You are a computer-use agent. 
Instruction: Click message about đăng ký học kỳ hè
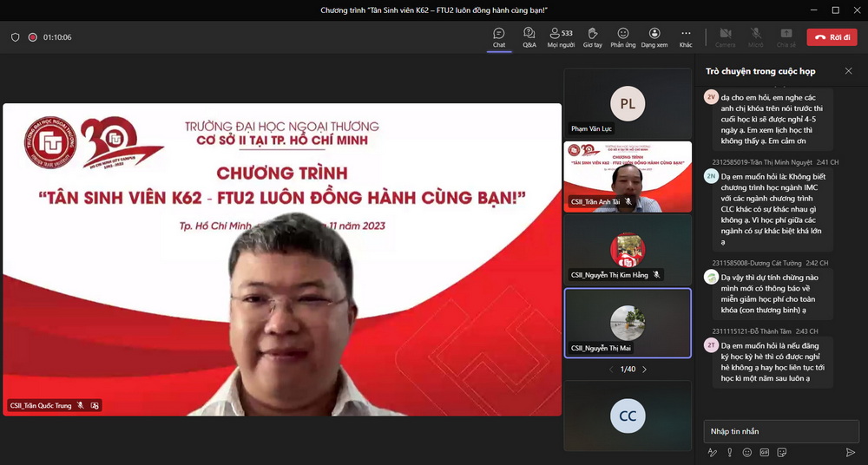773,362
